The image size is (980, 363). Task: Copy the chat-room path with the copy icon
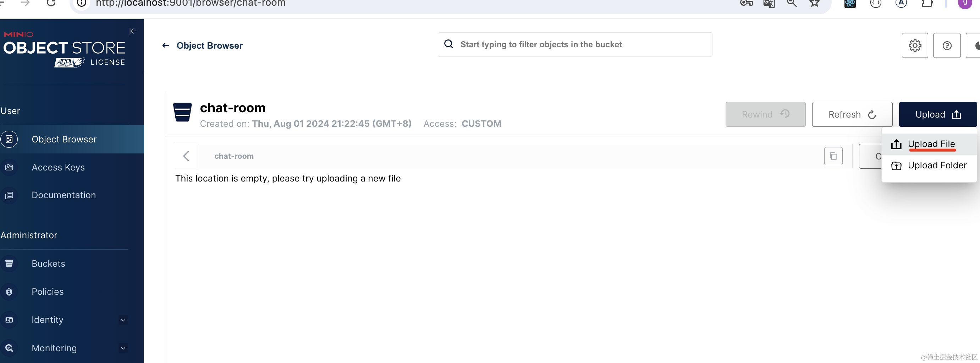(833, 156)
